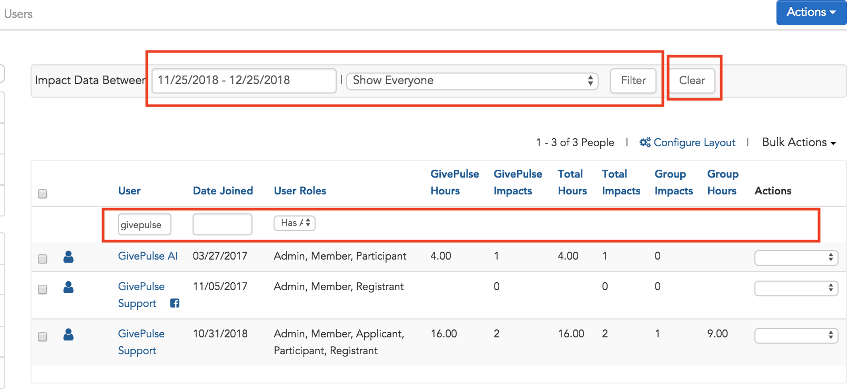Expand the Bulk Actions menu
The image size is (868, 392).
[799, 142]
